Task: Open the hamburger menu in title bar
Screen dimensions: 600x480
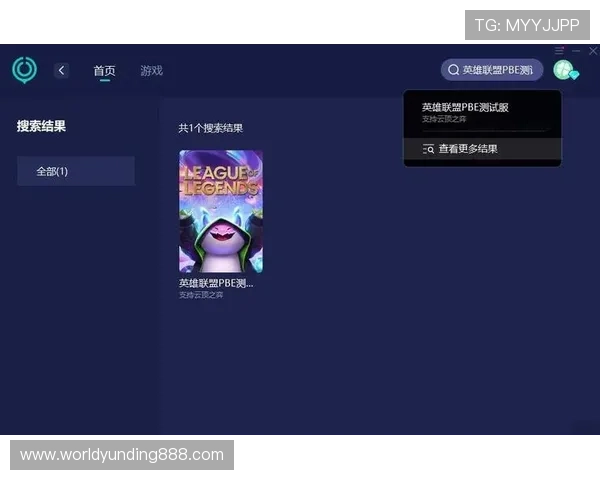Action: pos(559,51)
